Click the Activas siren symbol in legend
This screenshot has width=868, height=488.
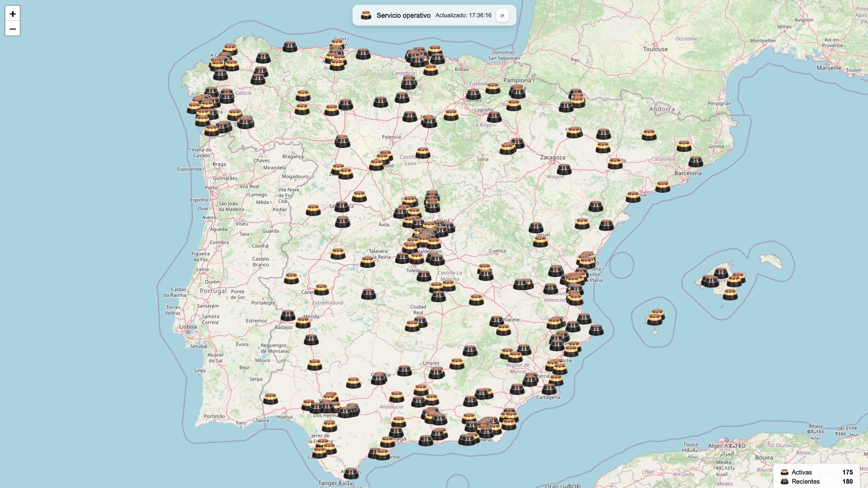click(x=785, y=472)
